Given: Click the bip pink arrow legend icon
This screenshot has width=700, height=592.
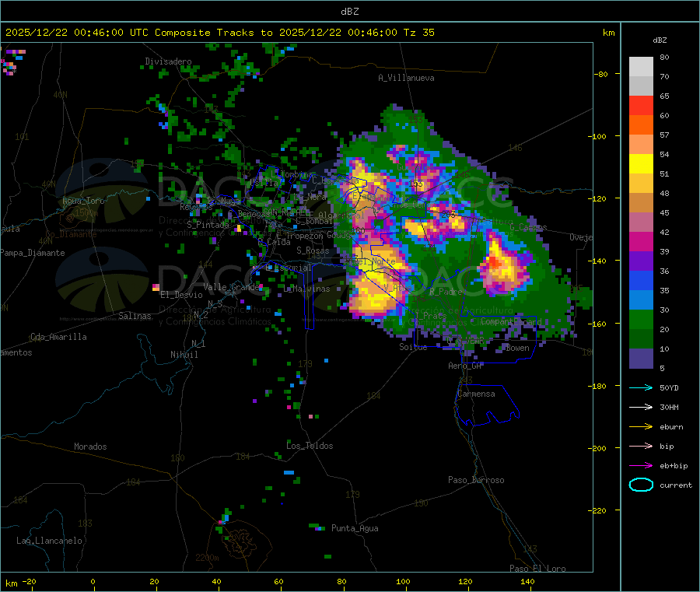Looking at the screenshot, I should tap(641, 446).
